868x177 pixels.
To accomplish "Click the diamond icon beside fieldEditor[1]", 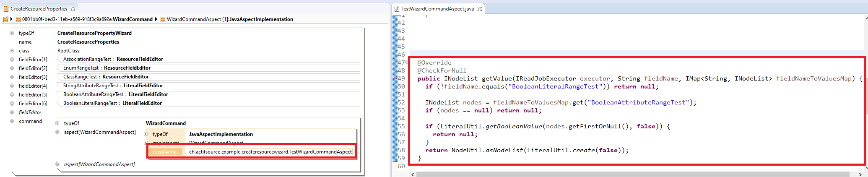I will 12,60.
